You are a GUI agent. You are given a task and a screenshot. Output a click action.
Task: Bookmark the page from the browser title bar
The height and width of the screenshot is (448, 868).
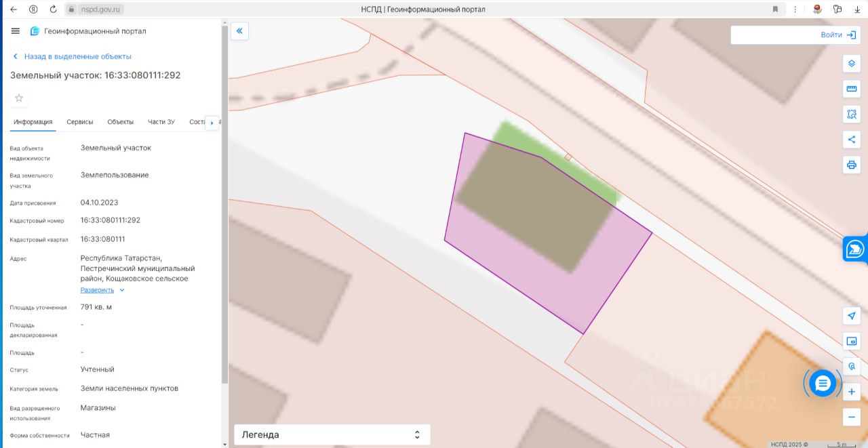pyautogui.click(x=775, y=9)
